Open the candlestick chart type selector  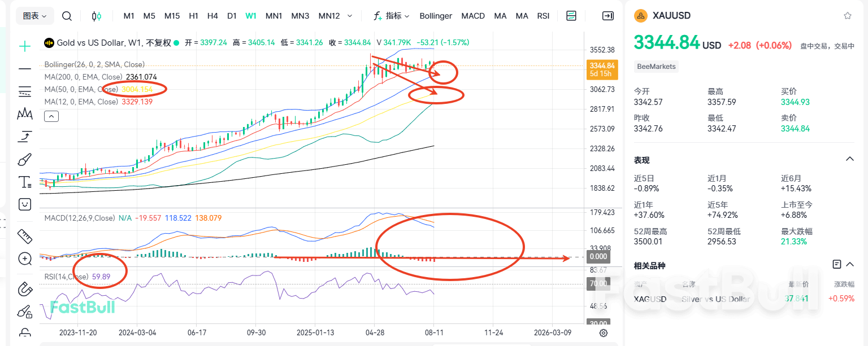(97, 16)
